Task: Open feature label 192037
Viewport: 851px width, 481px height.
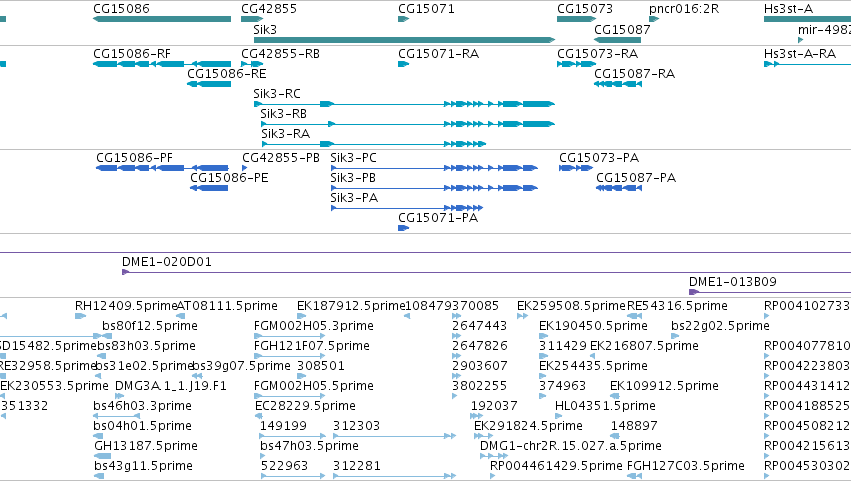Action: [x=494, y=407]
